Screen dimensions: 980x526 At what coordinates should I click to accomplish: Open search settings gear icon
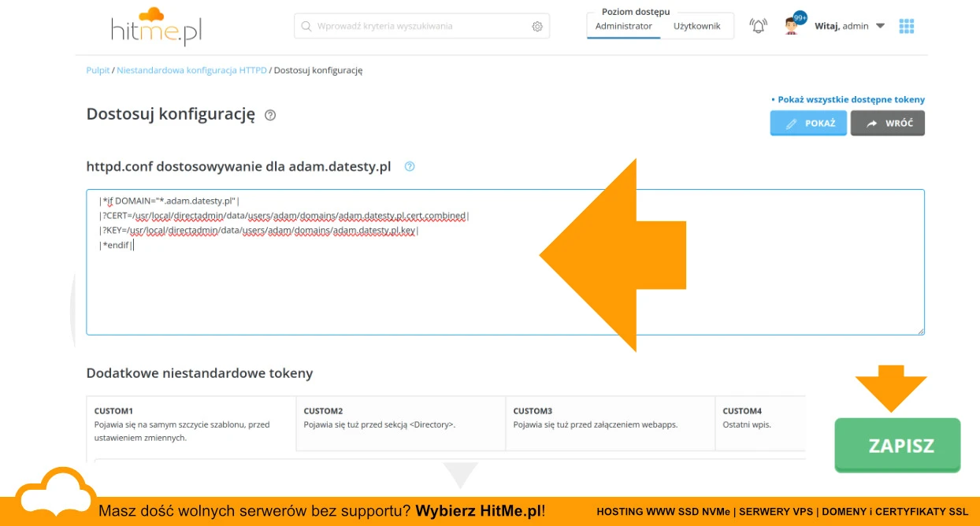coord(537,26)
